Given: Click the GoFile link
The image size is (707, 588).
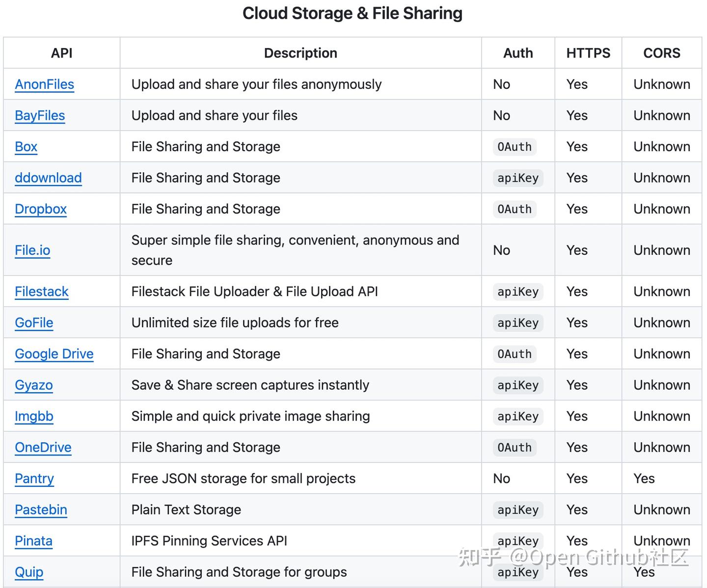Looking at the screenshot, I should (34, 323).
